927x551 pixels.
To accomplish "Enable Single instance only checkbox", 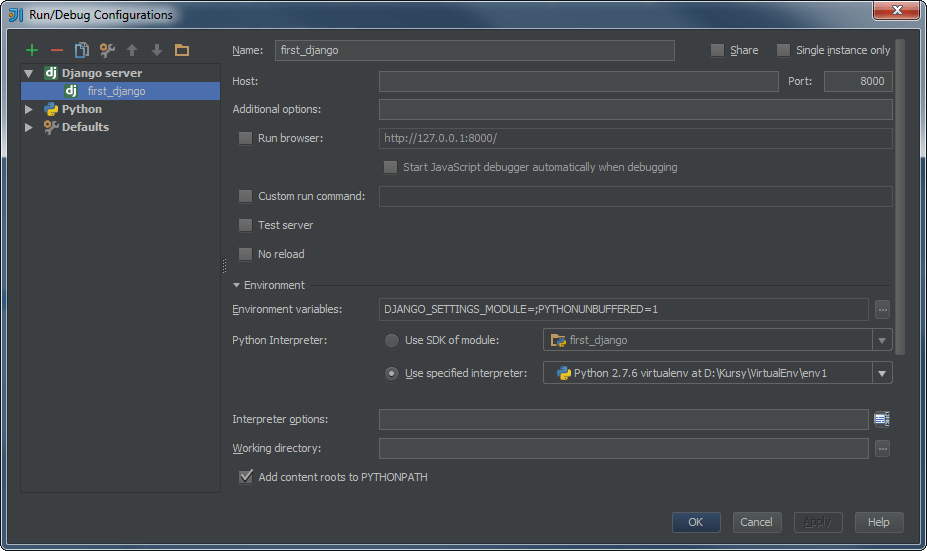I will click(783, 50).
